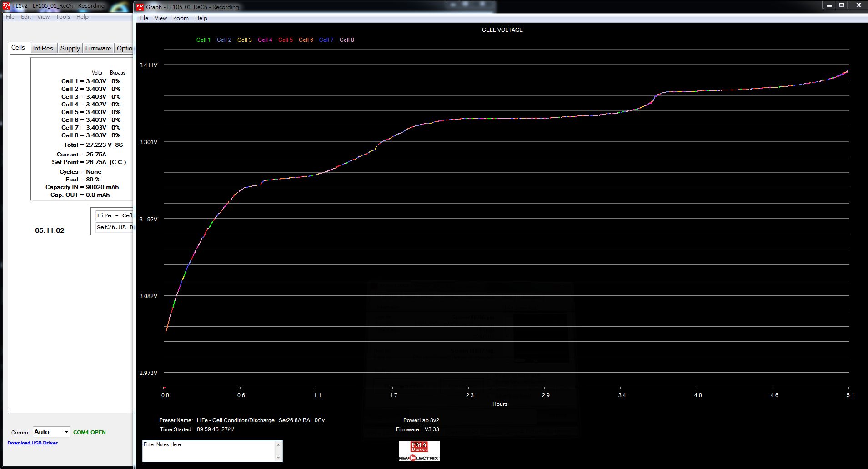Minimize the Graph window

829,5
